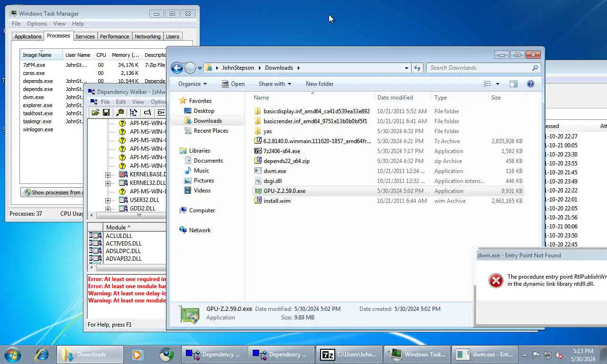
Task: Open the Share with dropdown
Action: coord(275,84)
